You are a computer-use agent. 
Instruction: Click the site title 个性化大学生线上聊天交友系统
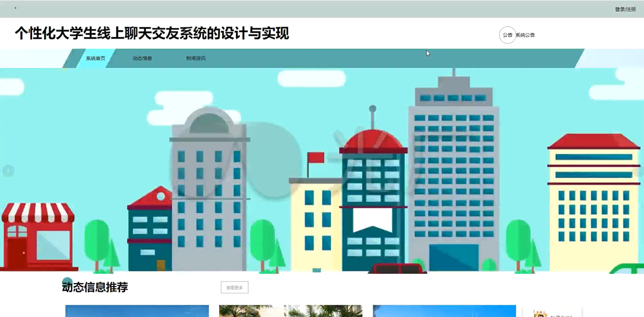(152, 33)
